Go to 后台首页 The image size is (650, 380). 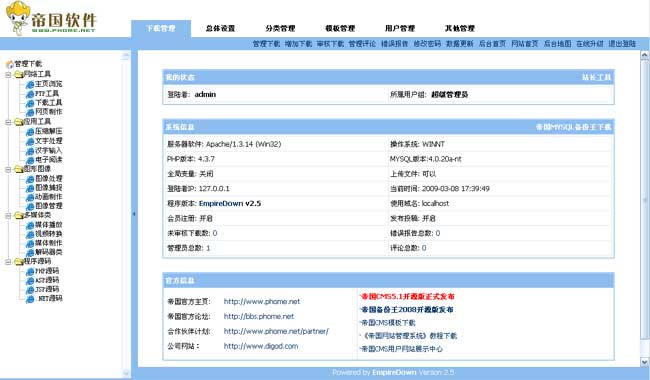(492, 44)
